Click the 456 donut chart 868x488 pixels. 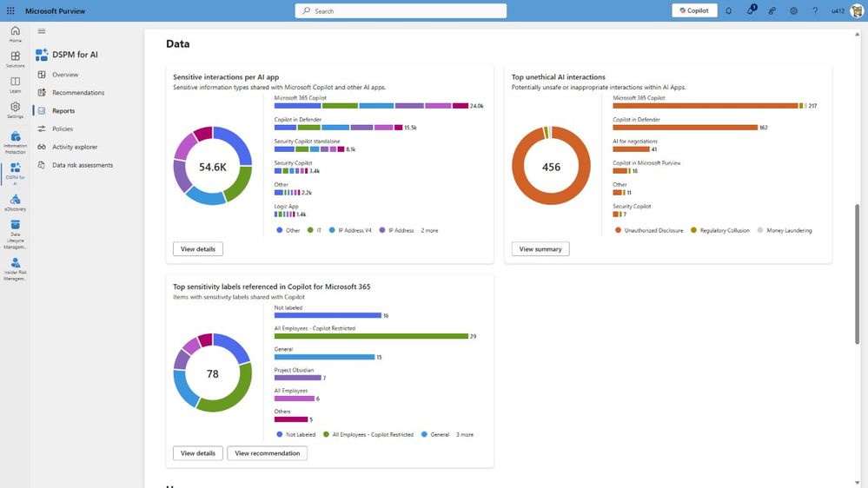point(551,166)
